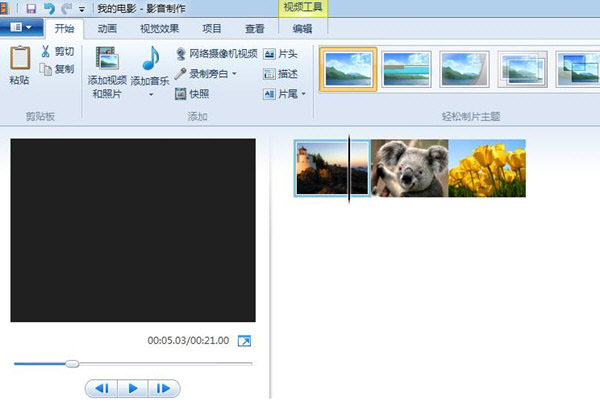The width and height of the screenshot is (600, 410).
Task: Expand the Add music (添加音乐) dropdown
Action: pos(150,96)
